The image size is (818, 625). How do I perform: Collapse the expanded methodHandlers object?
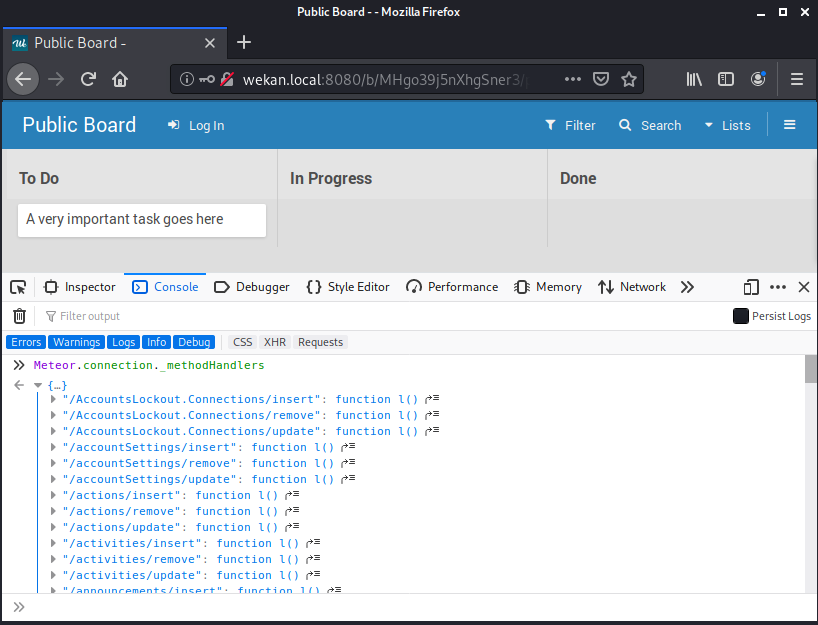tap(37, 385)
